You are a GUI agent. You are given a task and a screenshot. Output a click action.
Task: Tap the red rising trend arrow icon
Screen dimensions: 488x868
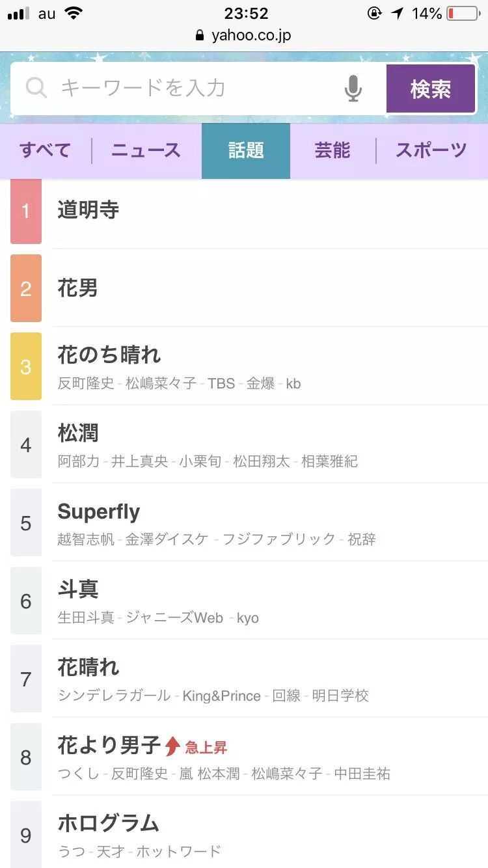[172, 746]
